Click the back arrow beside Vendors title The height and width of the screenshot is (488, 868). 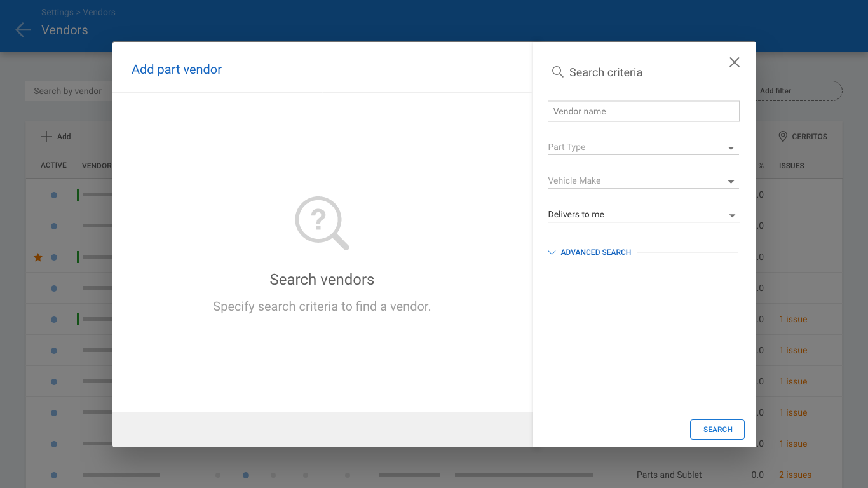point(23,30)
